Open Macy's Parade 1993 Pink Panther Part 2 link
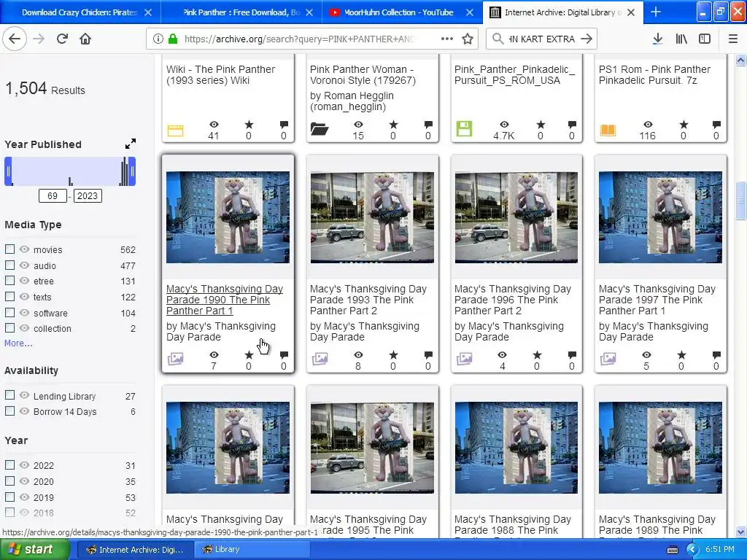This screenshot has height=560, width=747. pos(368,300)
